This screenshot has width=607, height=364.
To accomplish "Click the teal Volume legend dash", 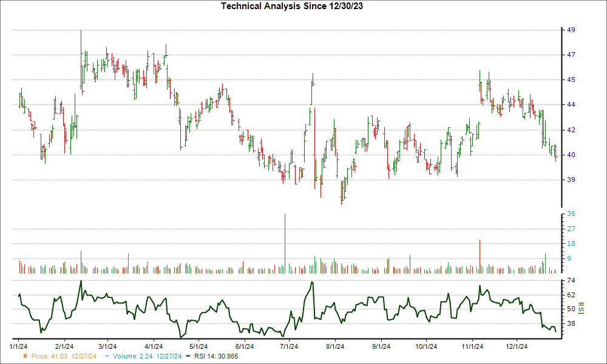I will [106, 356].
